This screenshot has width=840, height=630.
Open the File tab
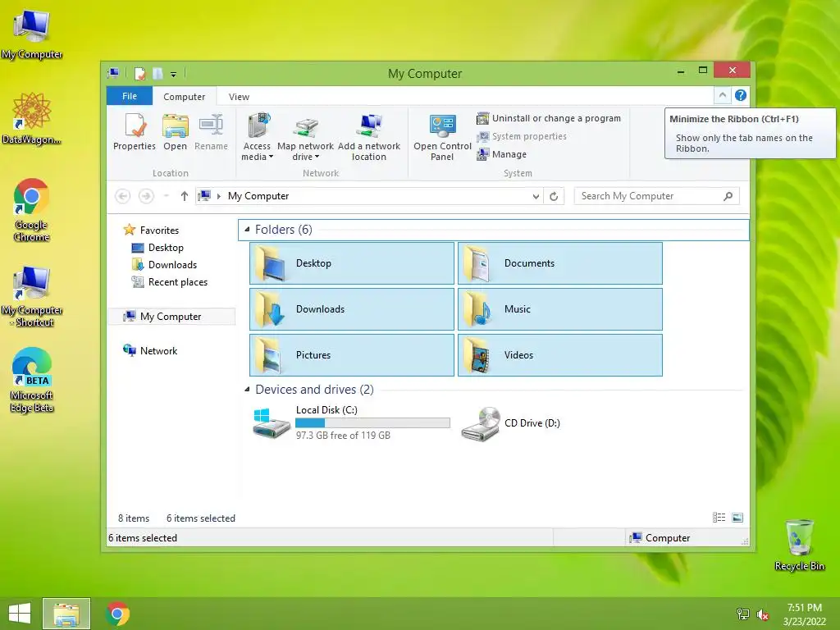point(130,97)
